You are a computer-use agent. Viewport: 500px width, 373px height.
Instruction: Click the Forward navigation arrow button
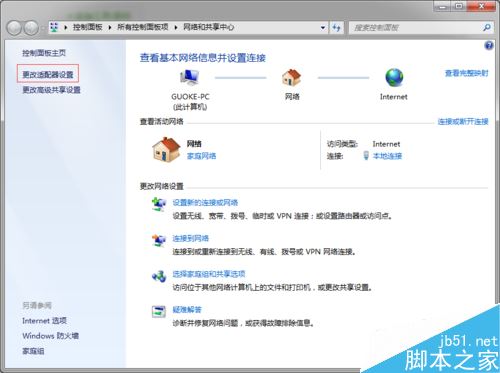coord(31,28)
